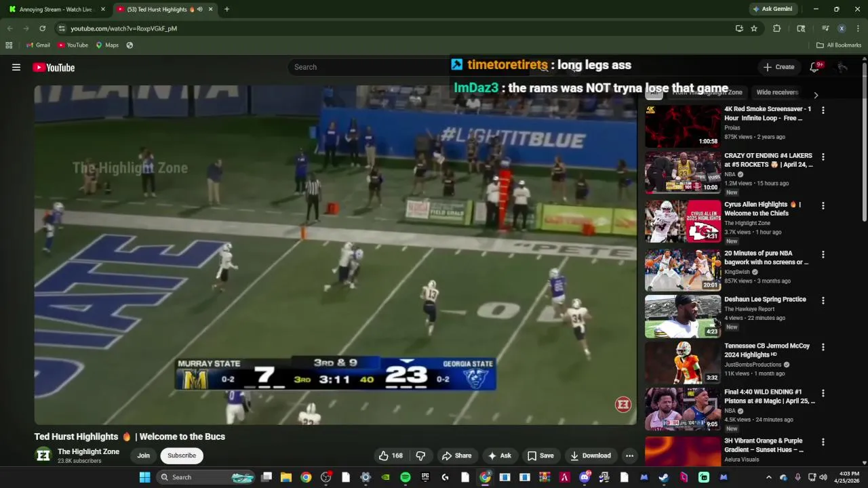The width and height of the screenshot is (868, 488).
Task: Open 4K Red Smoke Screensaver thumbnail
Action: [683, 126]
